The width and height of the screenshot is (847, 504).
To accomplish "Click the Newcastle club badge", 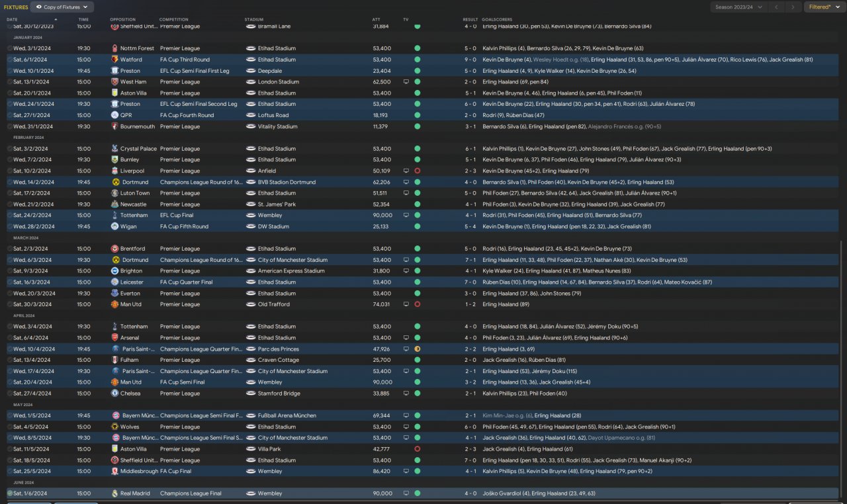I will click(x=115, y=204).
